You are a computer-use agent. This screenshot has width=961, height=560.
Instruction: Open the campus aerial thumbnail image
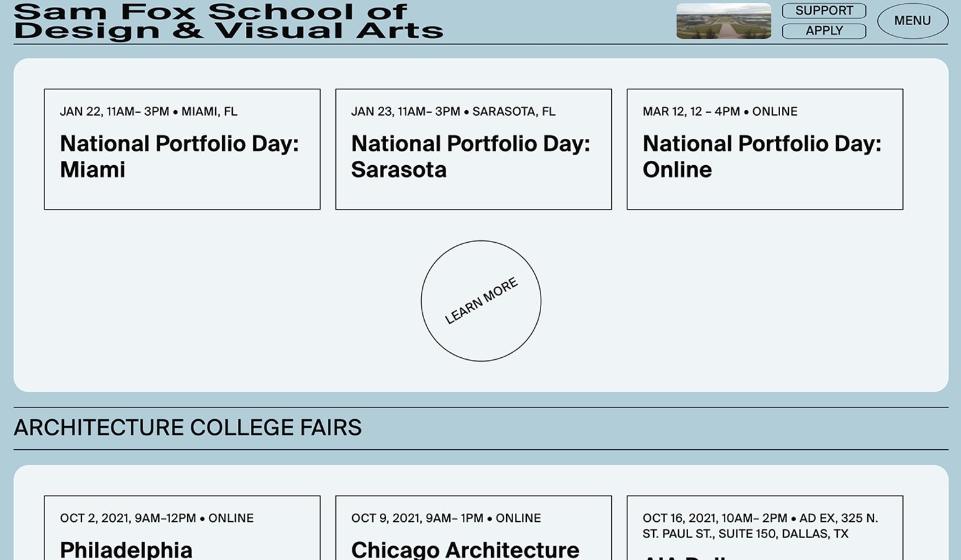pos(723,21)
